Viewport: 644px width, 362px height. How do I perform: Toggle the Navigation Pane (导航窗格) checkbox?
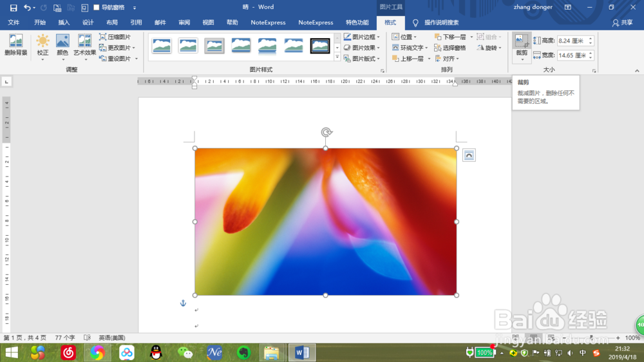(x=97, y=7)
